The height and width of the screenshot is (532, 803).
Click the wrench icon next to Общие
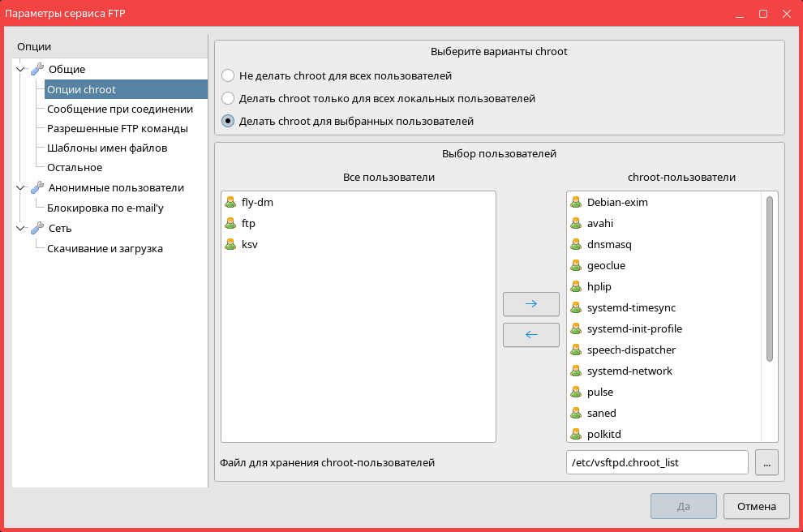37,70
